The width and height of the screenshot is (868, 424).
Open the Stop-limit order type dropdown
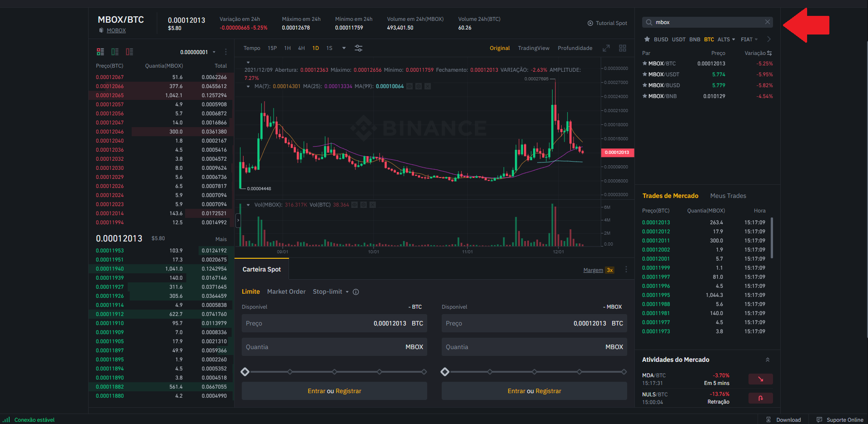point(330,292)
